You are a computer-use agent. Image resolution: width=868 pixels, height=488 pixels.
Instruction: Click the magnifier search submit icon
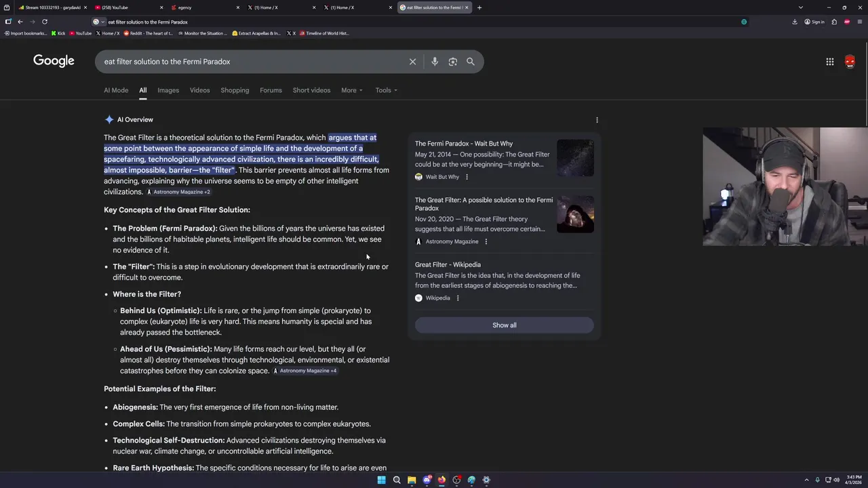coord(471,62)
